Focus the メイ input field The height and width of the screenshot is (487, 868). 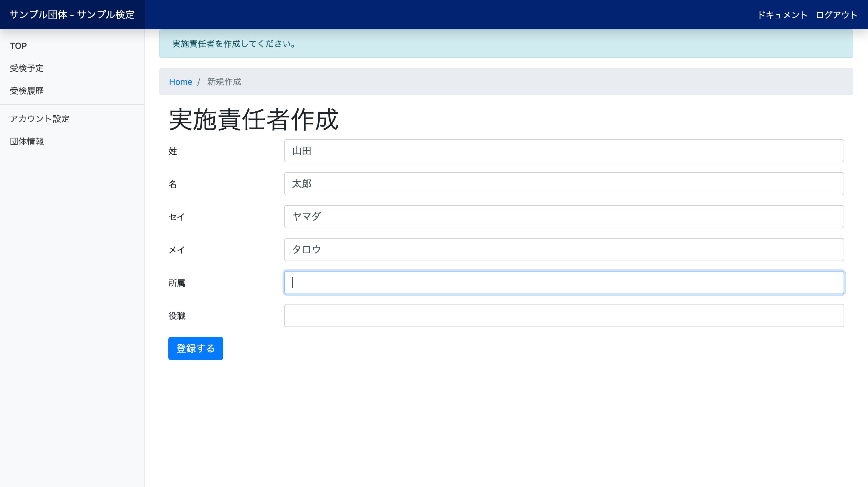pyautogui.click(x=564, y=250)
